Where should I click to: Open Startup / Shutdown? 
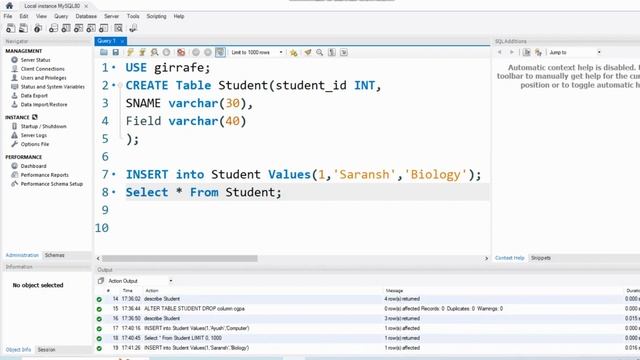pos(44,127)
